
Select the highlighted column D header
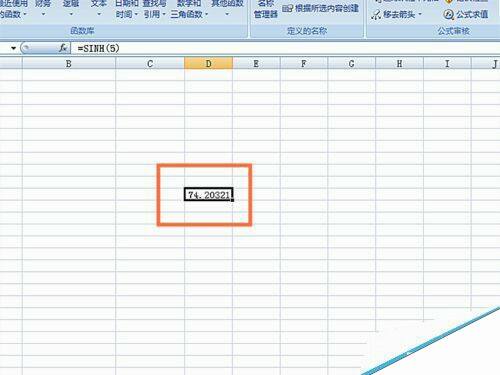click(x=208, y=63)
